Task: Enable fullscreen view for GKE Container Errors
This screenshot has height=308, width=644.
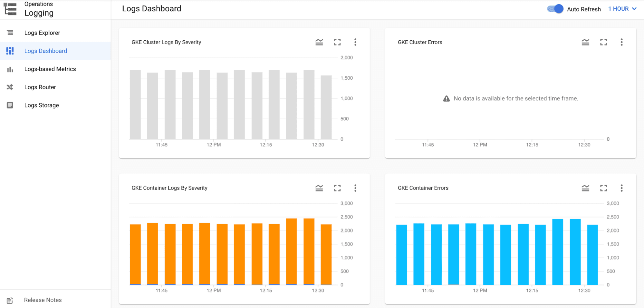Action: (x=603, y=188)
